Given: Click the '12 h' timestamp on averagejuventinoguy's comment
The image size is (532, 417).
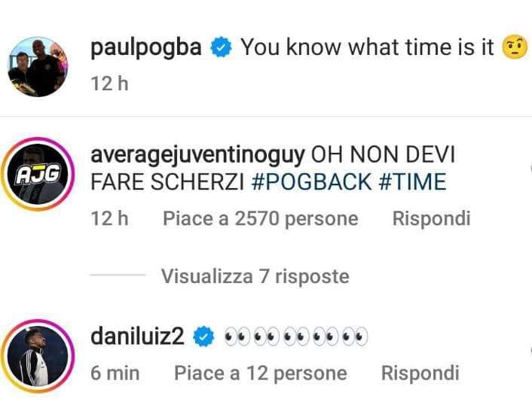Looking at the screenshot, I should (109, 219).
